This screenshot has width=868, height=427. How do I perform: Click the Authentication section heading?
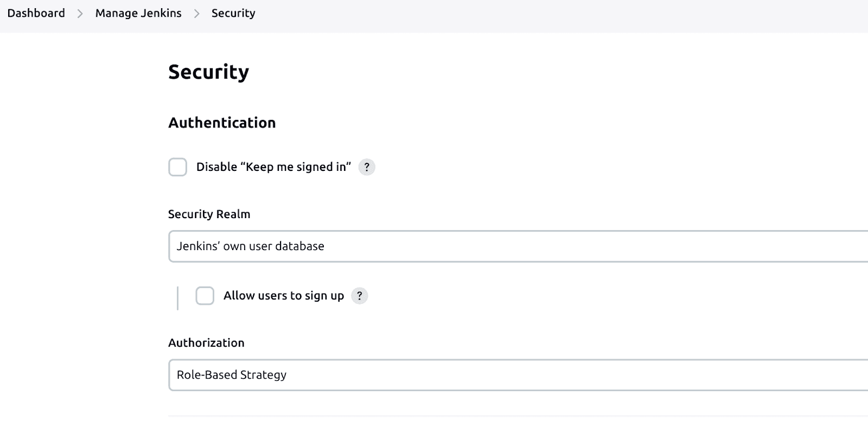point(222,123)
